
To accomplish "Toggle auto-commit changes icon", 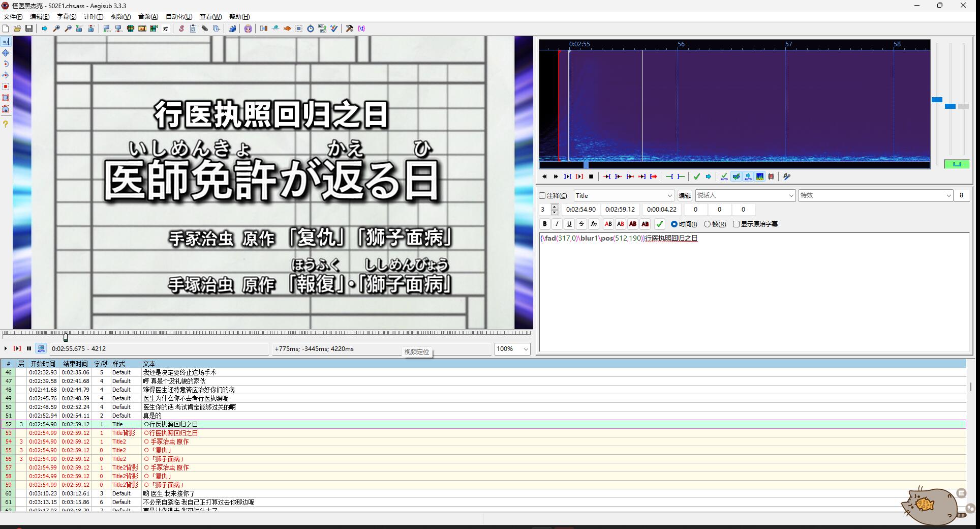I will click(x=724, y=177).
